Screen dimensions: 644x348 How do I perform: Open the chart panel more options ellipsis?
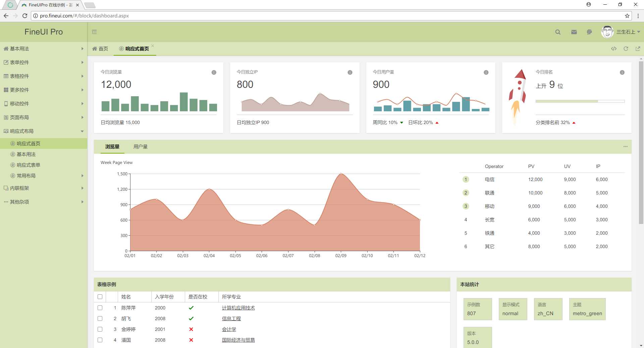pos(626,147)
